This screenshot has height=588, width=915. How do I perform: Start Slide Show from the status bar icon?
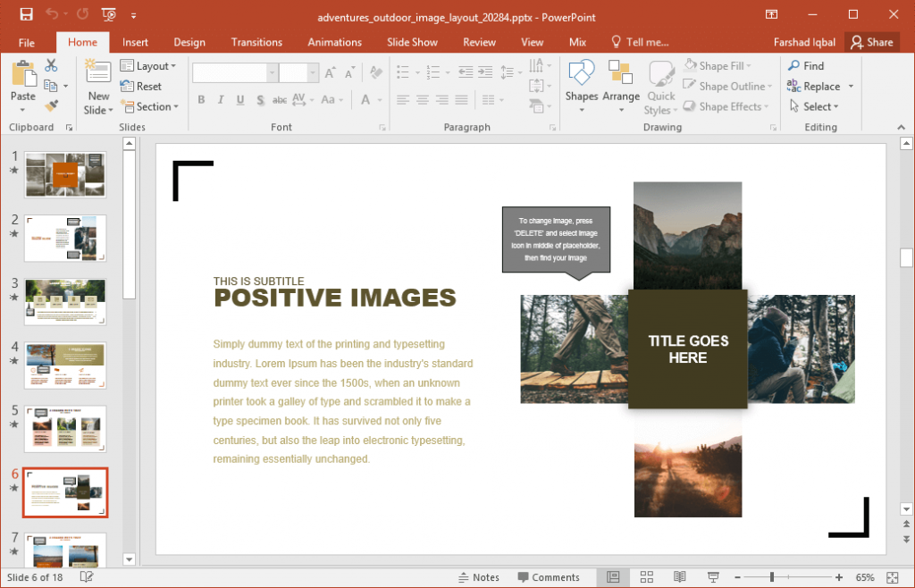(x=712, y=576)
